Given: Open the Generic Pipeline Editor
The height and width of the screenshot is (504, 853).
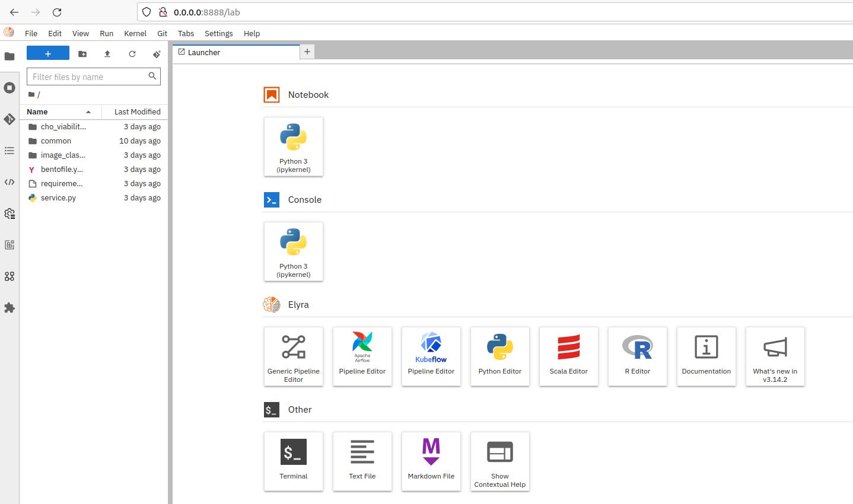Looking at the screenshot, I should (x=294, y=356).
